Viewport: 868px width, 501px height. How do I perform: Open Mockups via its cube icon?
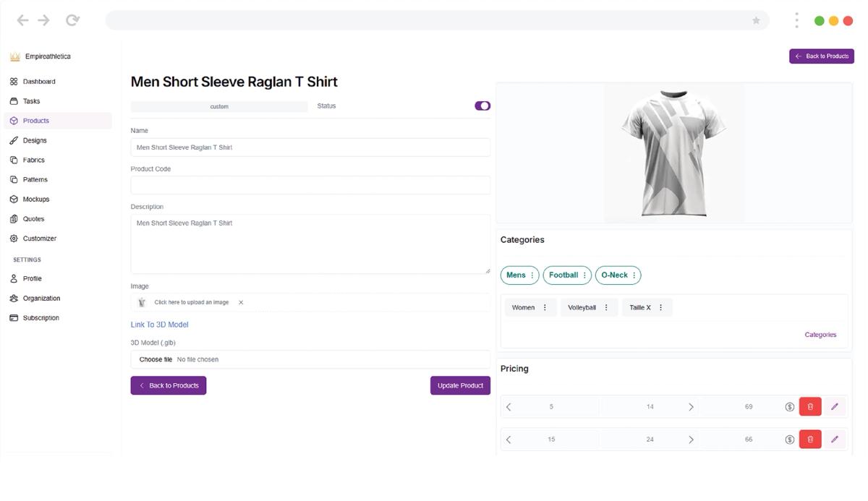14,199
